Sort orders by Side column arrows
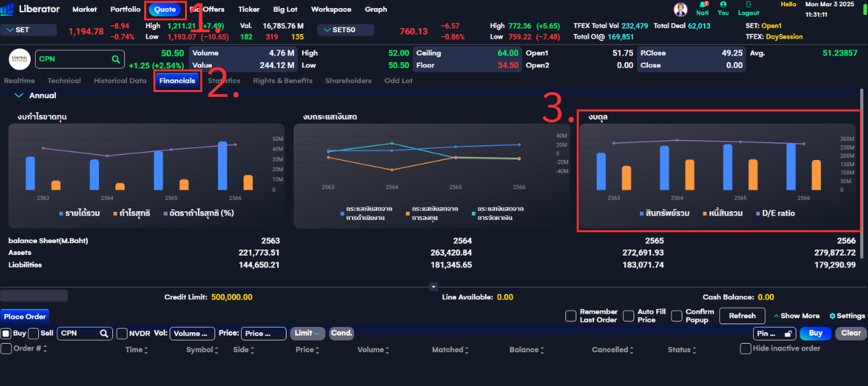Viewport: 868px width, 386px height. 254,350
